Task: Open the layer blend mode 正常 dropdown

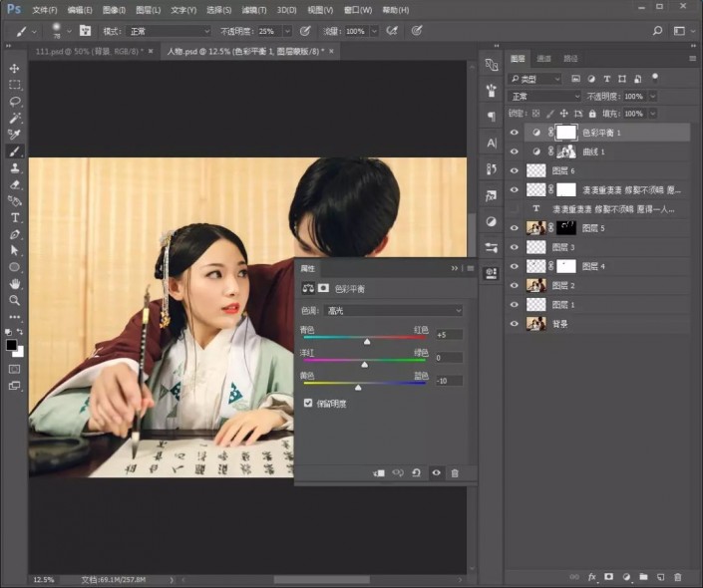Action: pyautogui.click(x=544, y=97)
